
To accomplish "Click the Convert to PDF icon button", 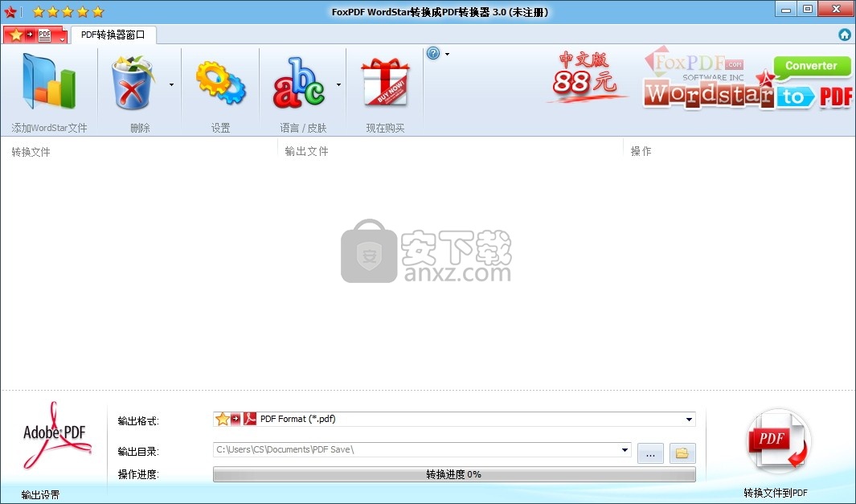I will (777, 442).
